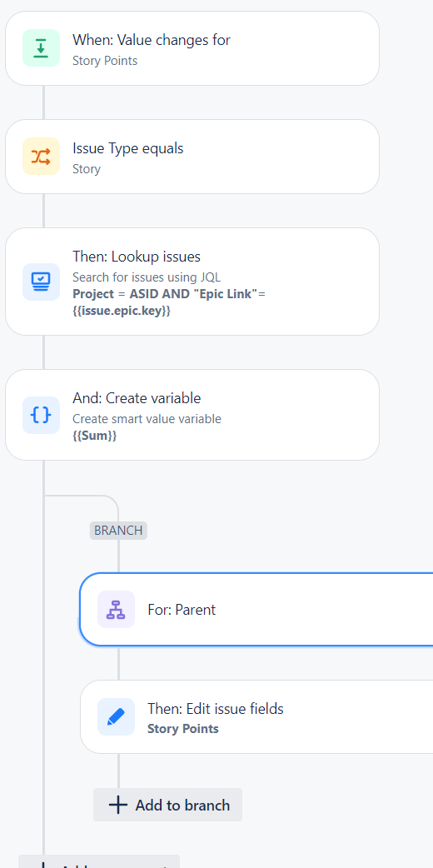433x868 pixels.
Task: Open the 'When: Value changes for' trigger
Action: [152, 40]
